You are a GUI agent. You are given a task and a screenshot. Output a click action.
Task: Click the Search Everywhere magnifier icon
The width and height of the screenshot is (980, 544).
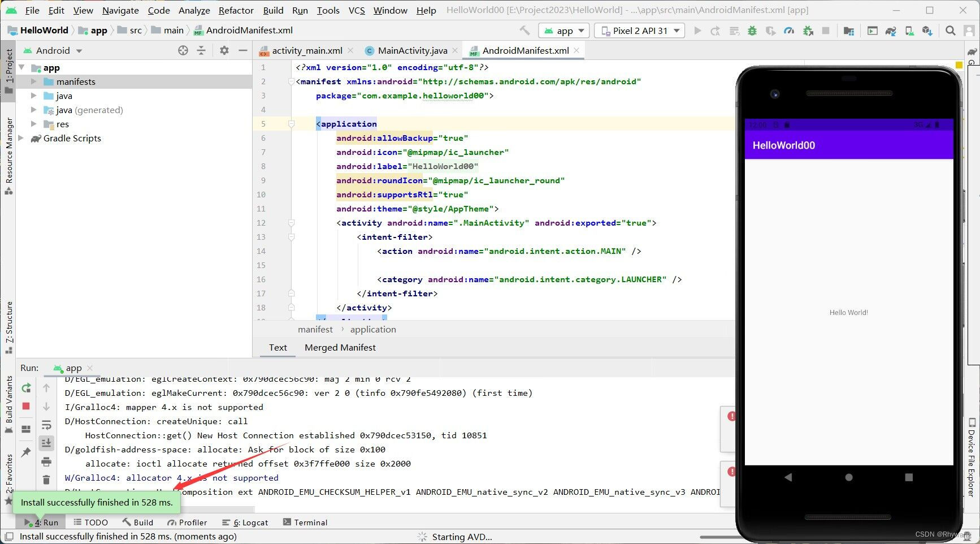pos(951,31)
